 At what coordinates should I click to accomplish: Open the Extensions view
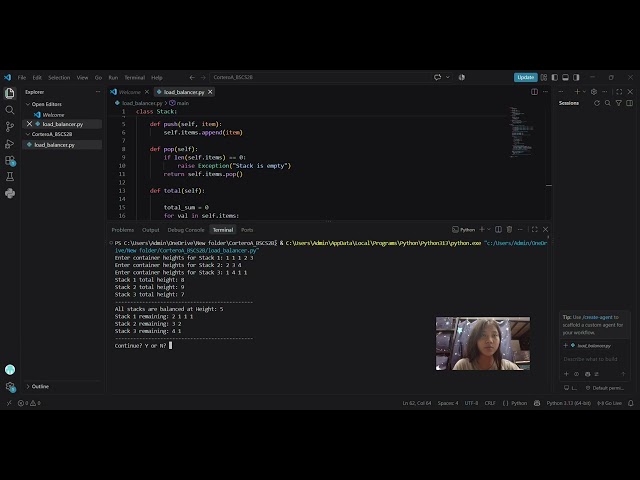pyautogui.click(x=10, y=160)
